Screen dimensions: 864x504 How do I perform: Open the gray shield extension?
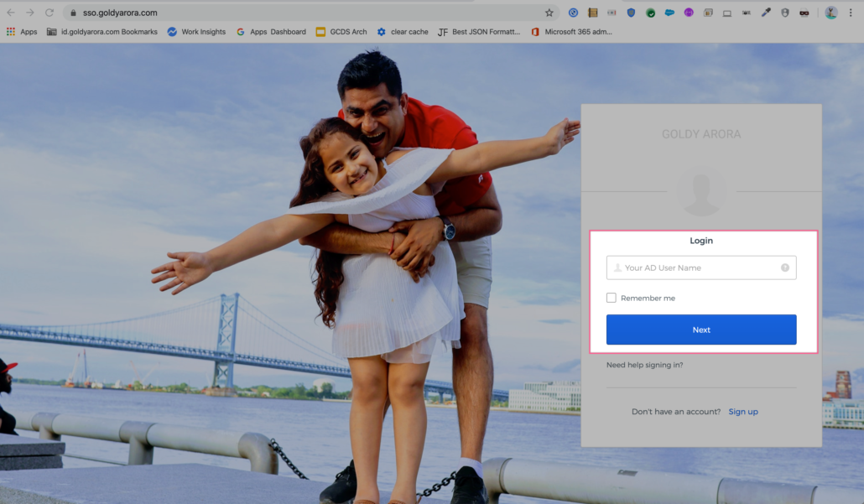point(784,13)
